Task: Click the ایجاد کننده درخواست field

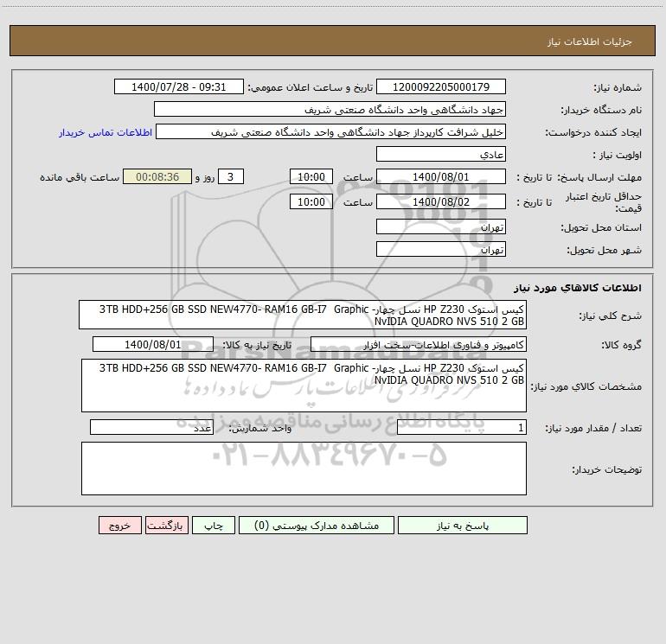Action: click(331, 131)
